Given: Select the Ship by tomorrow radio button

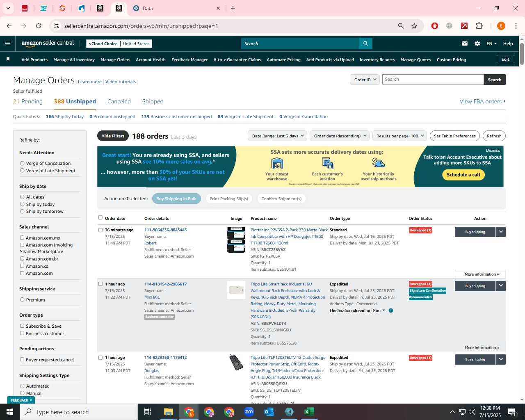Looking at the screenshot, I should pos(22,211).
